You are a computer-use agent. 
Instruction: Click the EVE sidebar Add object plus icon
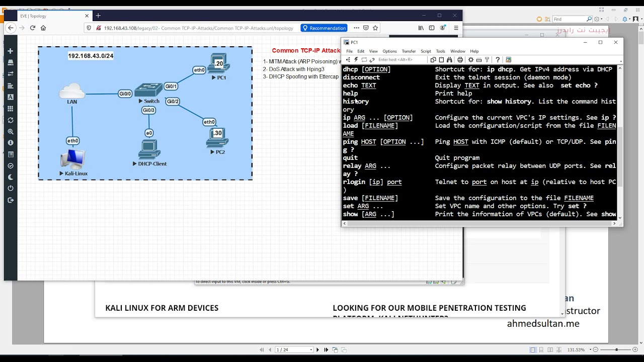pyautogui.click(x=10, y=51)
